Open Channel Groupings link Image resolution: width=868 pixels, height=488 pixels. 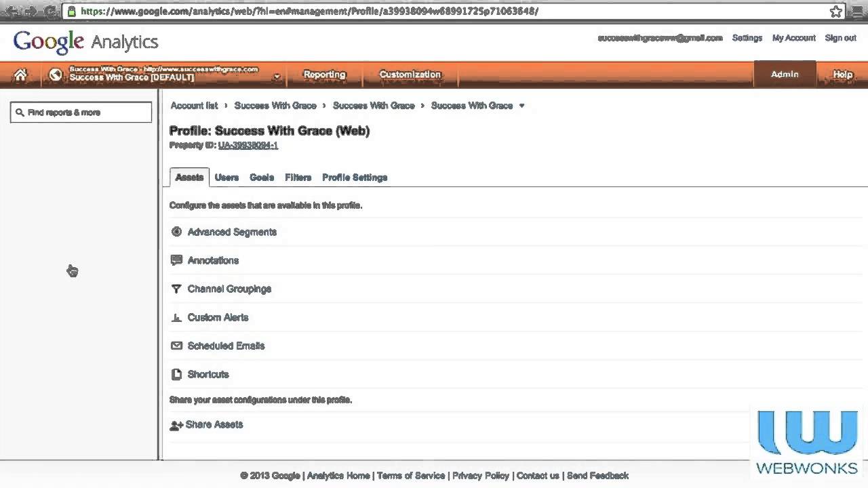point(229,289)
